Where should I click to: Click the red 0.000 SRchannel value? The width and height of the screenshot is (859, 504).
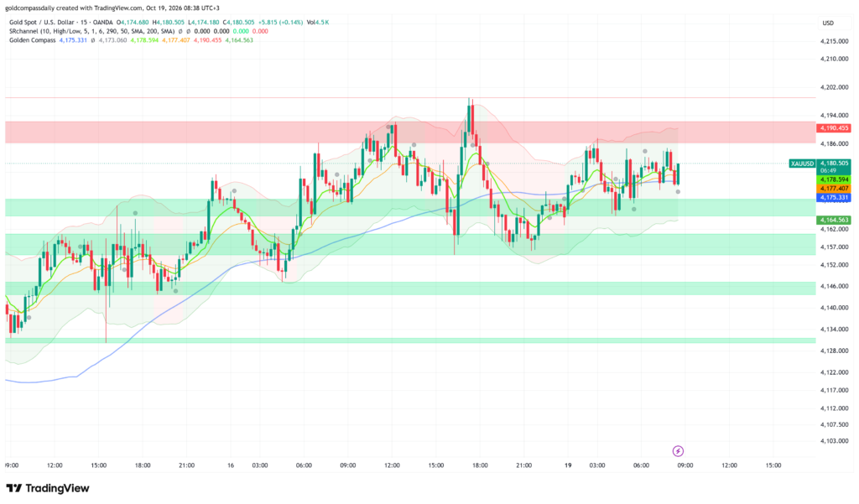pos(260,31)
